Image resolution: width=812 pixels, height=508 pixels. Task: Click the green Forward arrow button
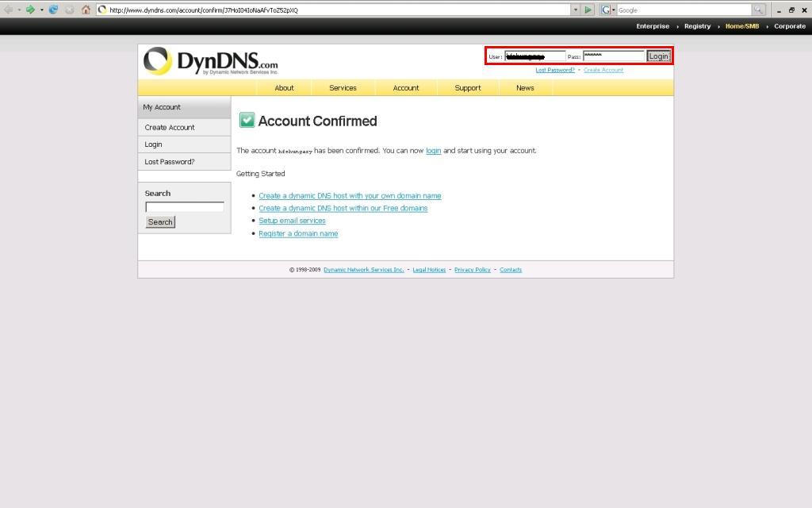tap(31, 10)
